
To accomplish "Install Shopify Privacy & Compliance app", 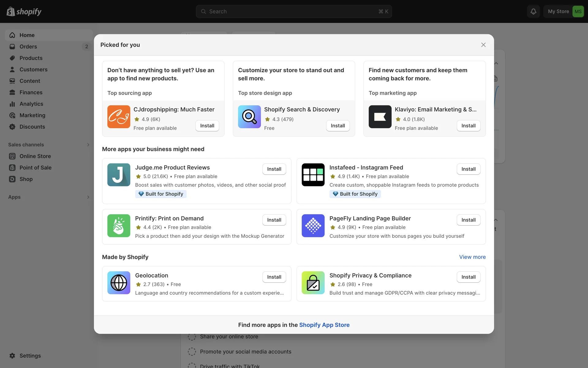I will [468, 277].
